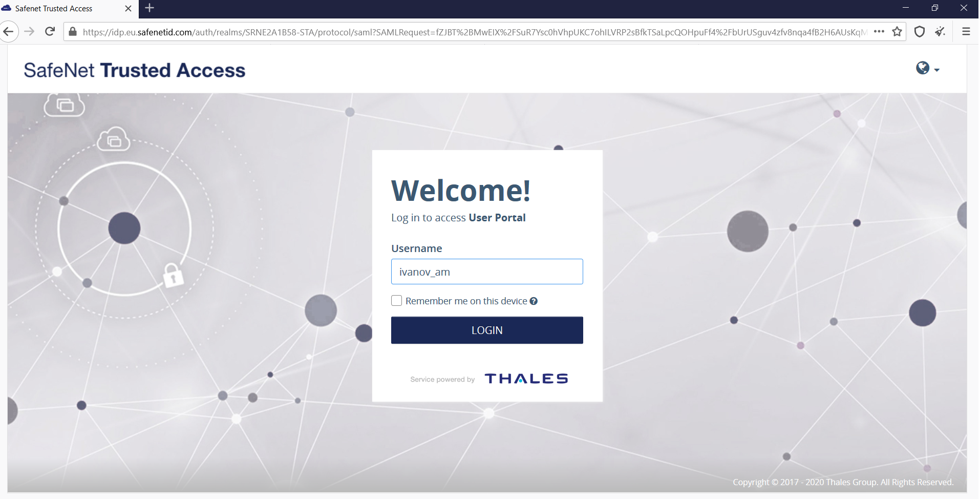980x499 pixels.
Task: Restore down the browser window
Action: 935,8
